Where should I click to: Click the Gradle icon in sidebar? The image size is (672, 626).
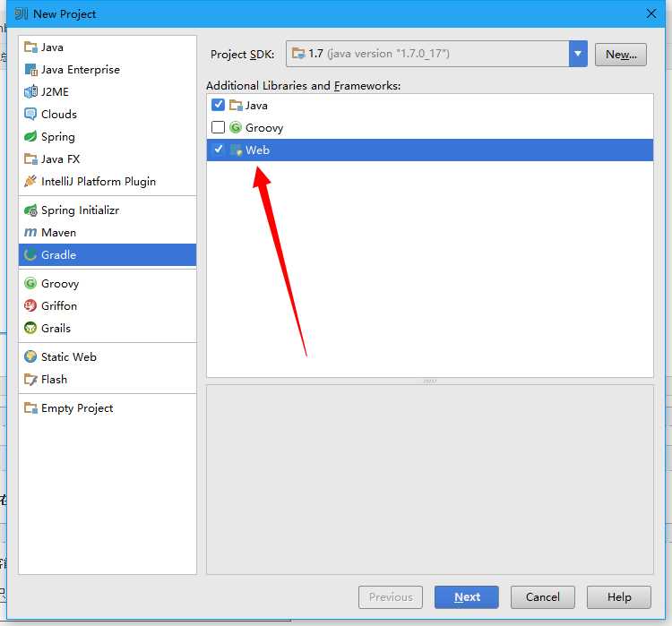(x=30, y=255)
